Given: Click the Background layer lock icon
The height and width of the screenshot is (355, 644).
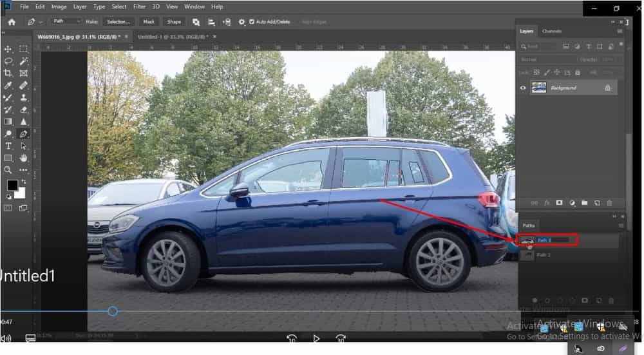Looking at the screenshot, I should click(x=607, y=88).
